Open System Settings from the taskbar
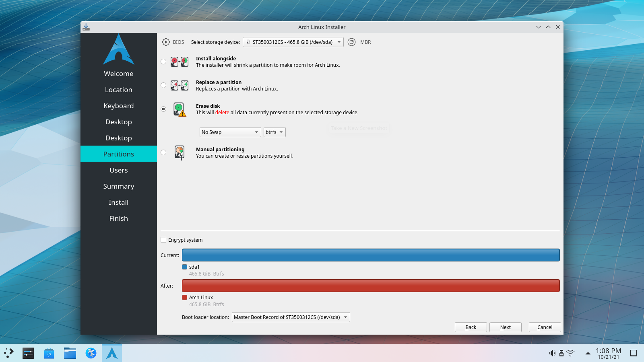The image size is (644, 362). pyautogui.click(x=28, y=353)
